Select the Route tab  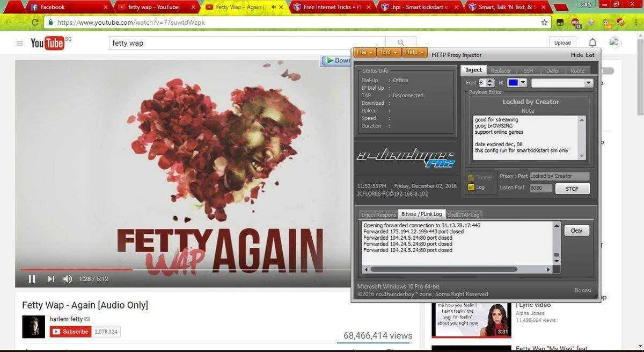[x=577, y=70]
